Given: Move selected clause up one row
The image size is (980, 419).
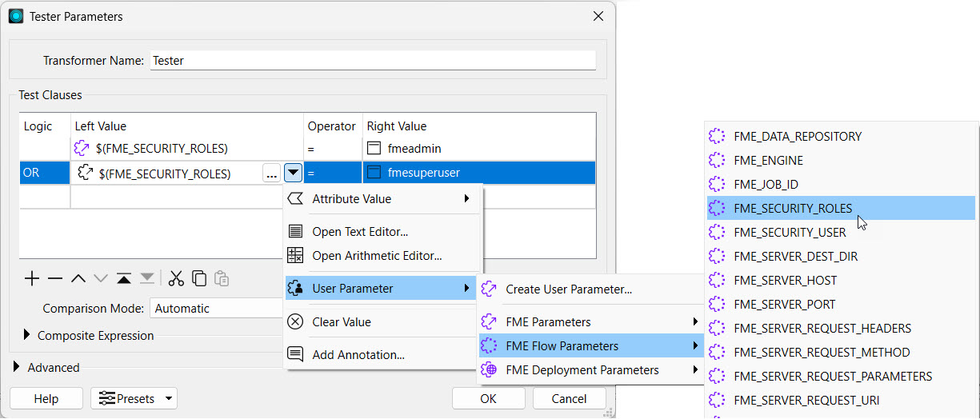Looking at the screenshot, I should click(x=78, y=278).
